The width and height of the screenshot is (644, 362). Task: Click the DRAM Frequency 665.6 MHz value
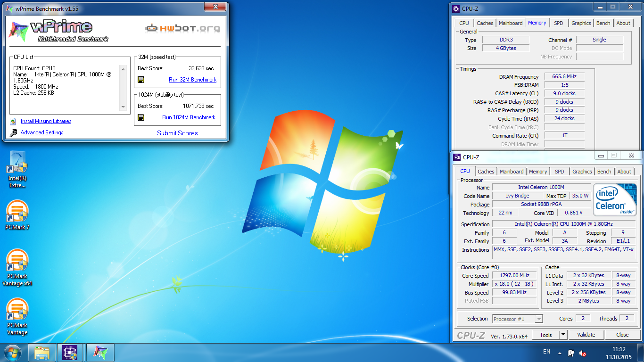point(564,76)
